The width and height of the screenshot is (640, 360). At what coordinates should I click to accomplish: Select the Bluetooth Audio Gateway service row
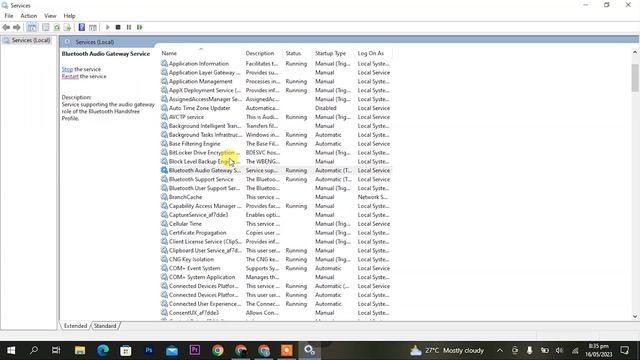276,171
